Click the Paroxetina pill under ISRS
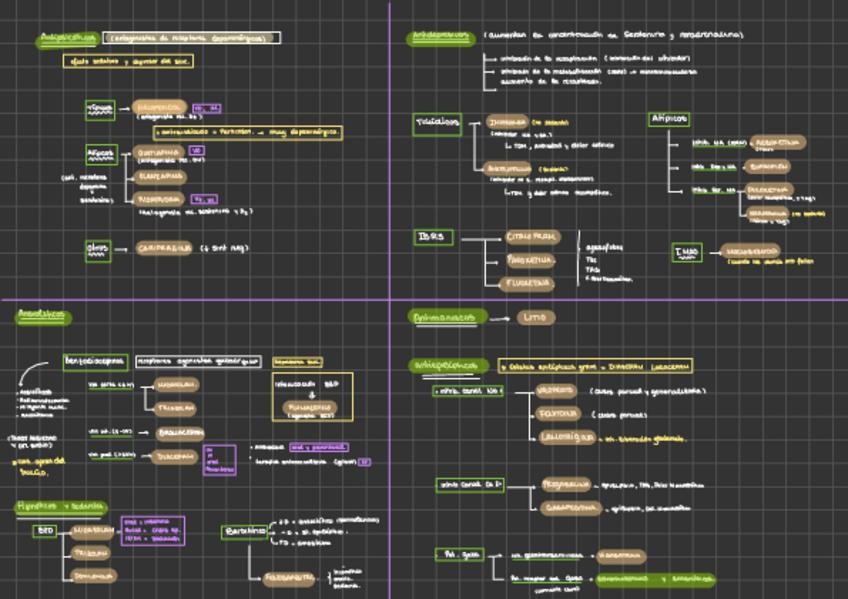Viewport: 848px width, 599px height. pos(530,260)
